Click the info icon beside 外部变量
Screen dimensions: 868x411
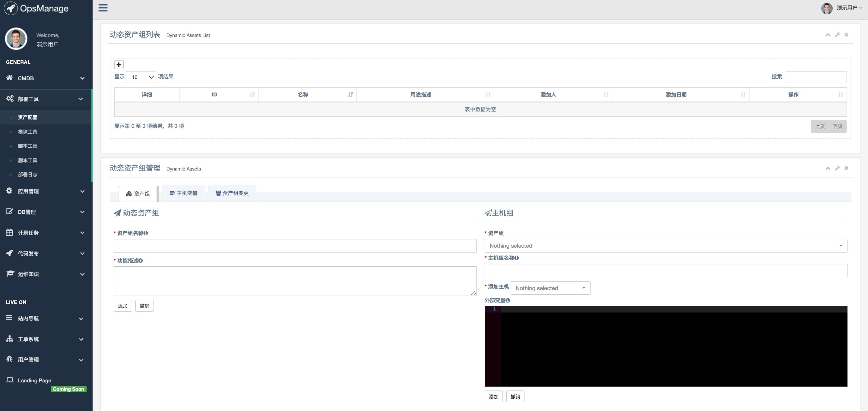[x=508, y=300]
